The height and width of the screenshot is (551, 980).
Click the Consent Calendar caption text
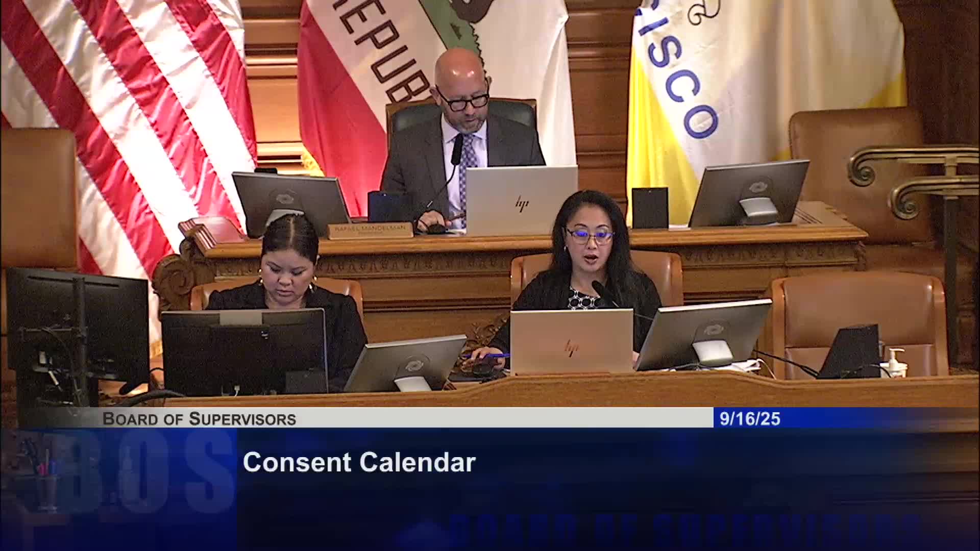pos(359,463)
